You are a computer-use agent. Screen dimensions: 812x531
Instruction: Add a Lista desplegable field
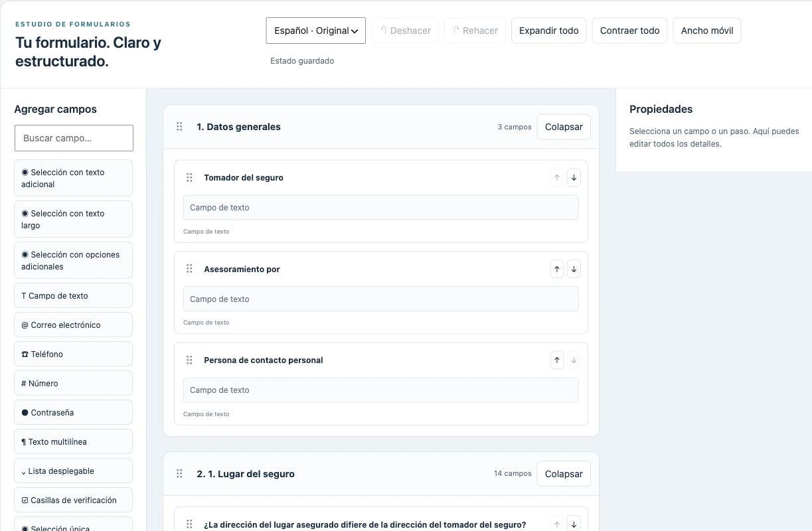pyautogui.click(x=73, y=471)
